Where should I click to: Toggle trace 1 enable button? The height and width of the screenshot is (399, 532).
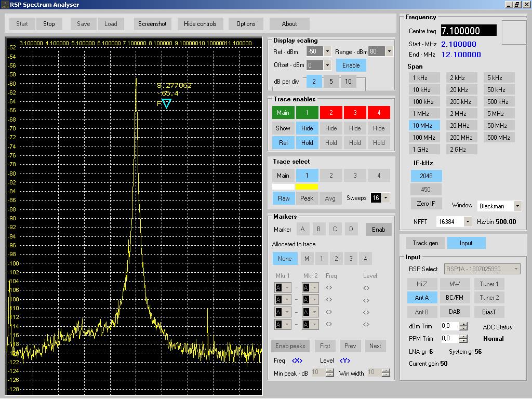(307, 113)
